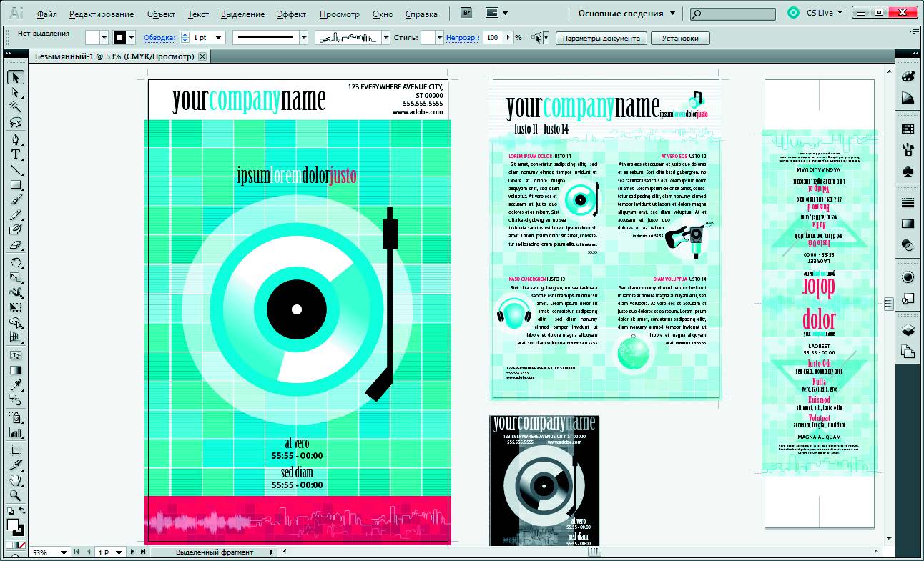This screenshot has height=561, width=924.
Task: Select the Type tool
Action: click(16, 154)
